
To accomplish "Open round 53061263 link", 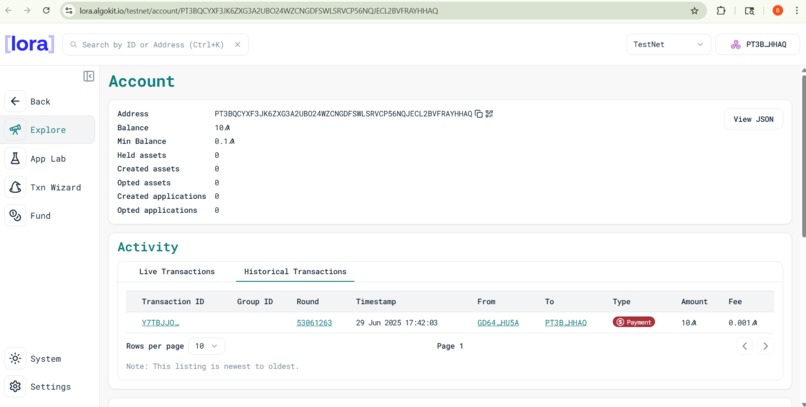I will point(314,323).
